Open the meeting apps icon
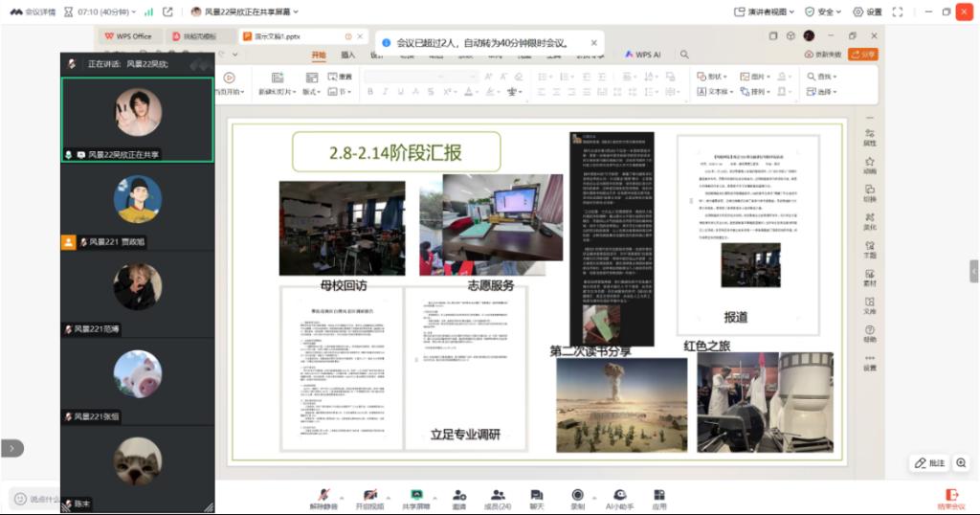This screenshot has width=980, height=515. click(x=659, y=495)
